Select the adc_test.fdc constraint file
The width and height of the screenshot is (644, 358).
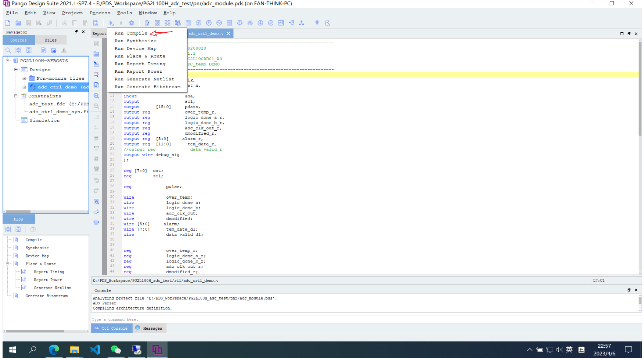click(x=59, y=104)
